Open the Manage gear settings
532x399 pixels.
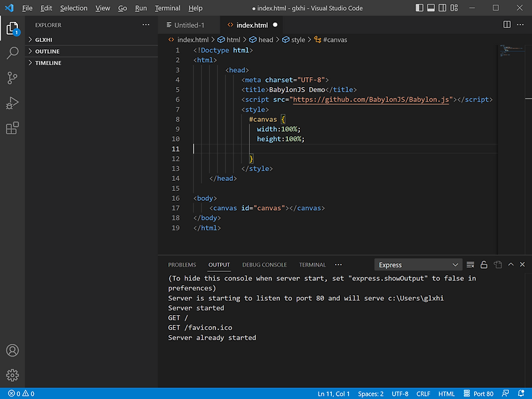point(12,375)
